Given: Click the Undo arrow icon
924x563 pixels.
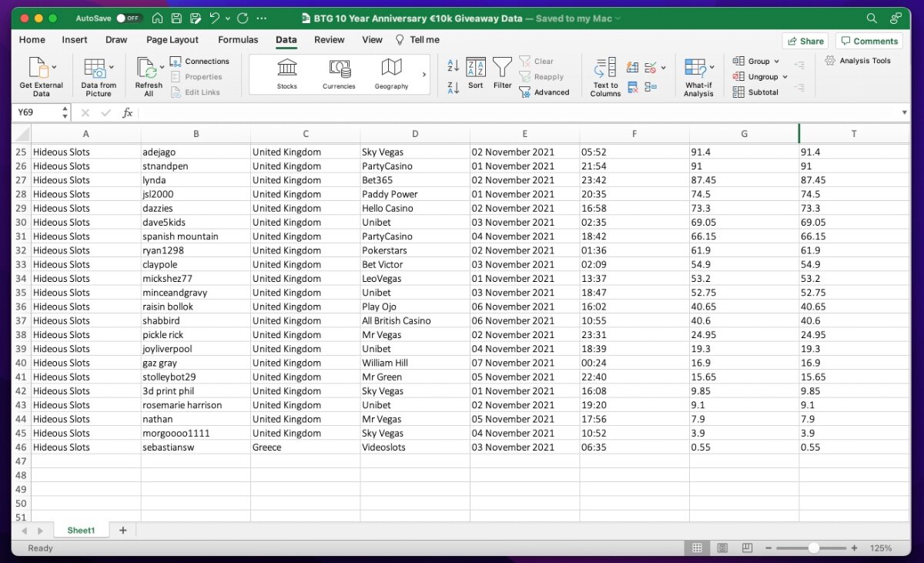Looking at the screenshot, I should click(x=215, y=18).
